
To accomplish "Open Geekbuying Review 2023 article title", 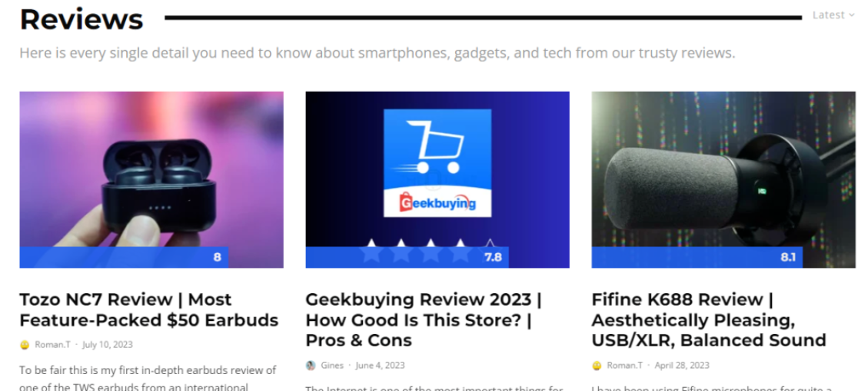I will point(424,319).
